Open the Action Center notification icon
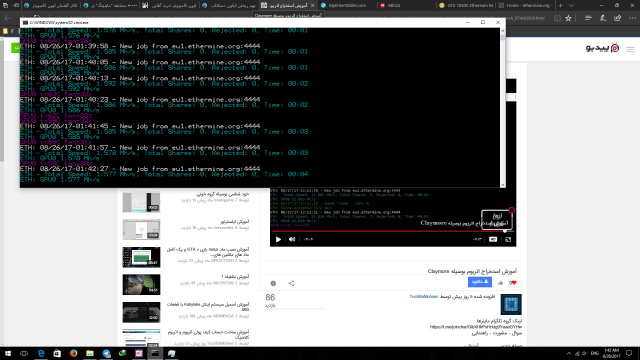 629,353
